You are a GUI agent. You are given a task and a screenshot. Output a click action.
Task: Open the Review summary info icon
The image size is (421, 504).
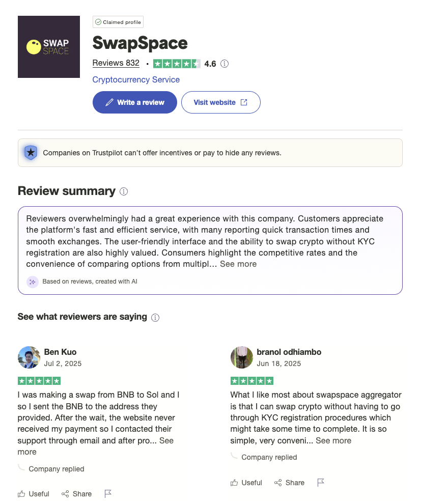pos(124,191)
